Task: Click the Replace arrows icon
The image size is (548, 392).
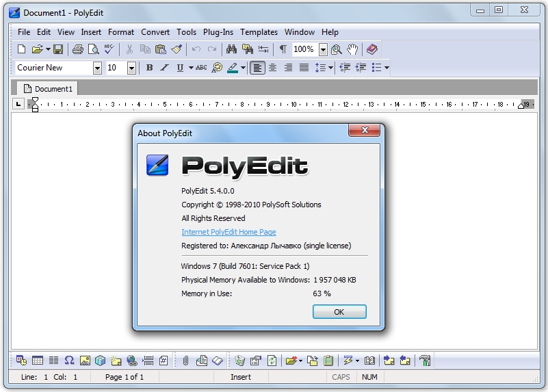Action: (x=263, y=49)
